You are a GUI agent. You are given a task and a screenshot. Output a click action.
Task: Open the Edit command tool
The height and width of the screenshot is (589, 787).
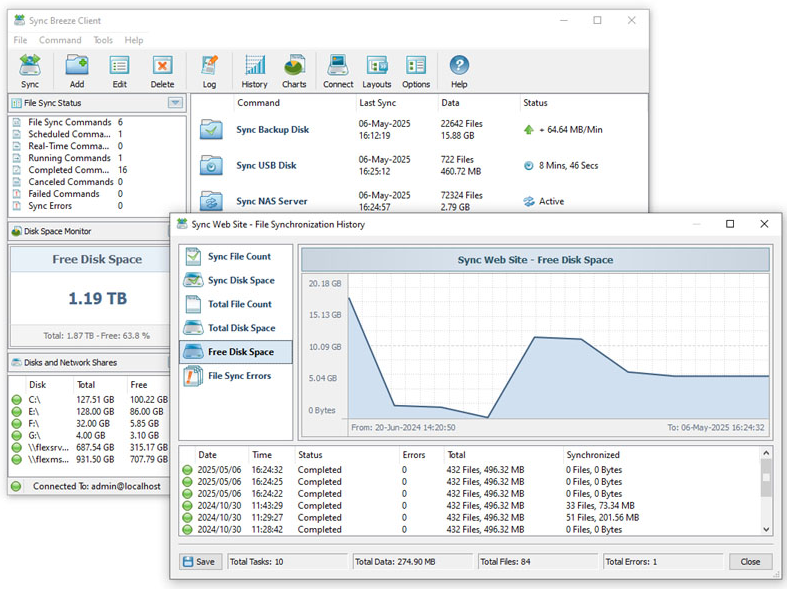click(119, 68)
